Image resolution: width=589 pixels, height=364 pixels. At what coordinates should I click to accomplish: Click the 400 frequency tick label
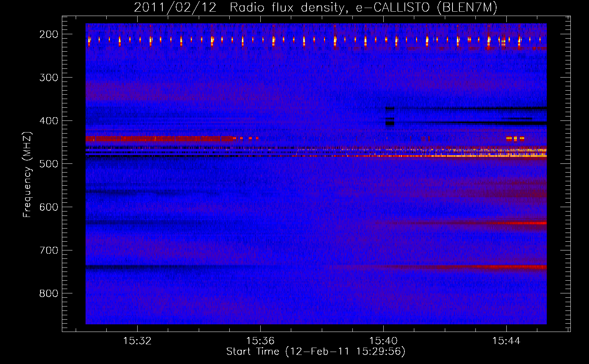49,121
